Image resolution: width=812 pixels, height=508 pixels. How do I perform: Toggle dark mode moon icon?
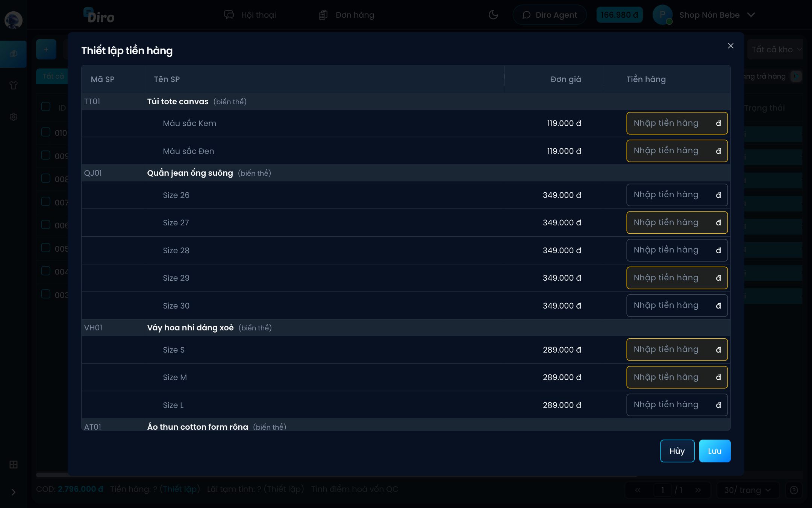coord(493,15)
